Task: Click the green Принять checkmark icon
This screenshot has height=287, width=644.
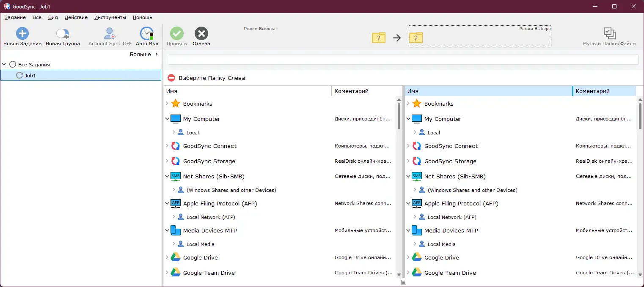Action: [x=177, y=33]
